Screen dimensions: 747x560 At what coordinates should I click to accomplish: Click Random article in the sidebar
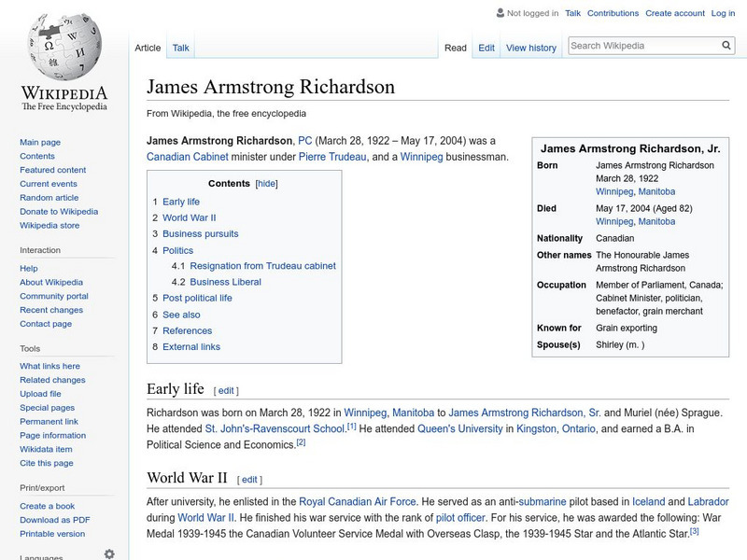tap(48, 197)
